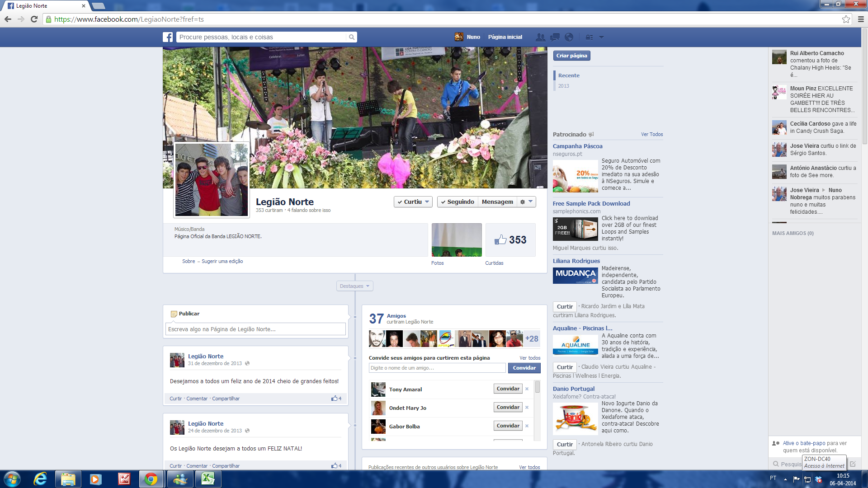Open Excel from the taskbar
Screen dimensions: 868x488
(208, 479)
